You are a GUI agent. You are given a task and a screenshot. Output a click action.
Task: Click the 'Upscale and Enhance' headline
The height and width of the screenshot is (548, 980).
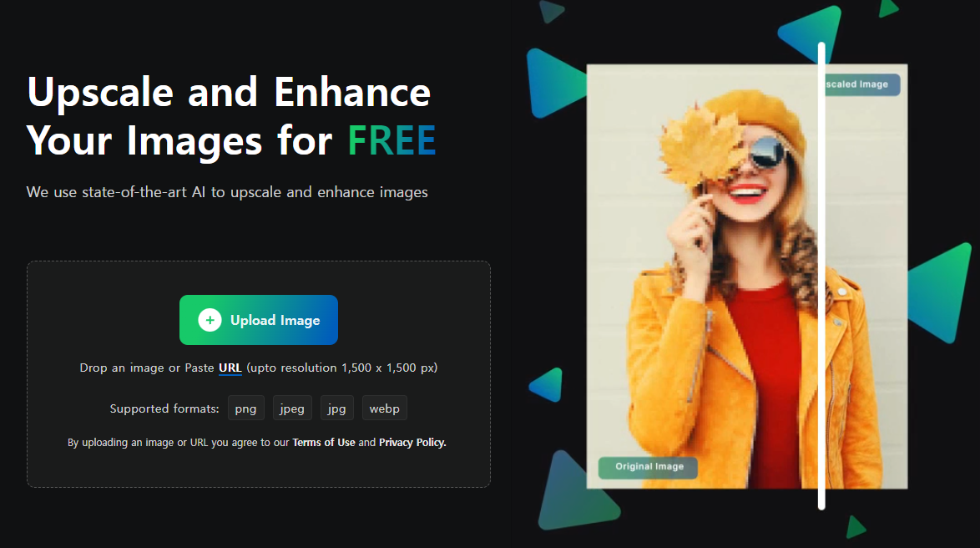[229, 92]
